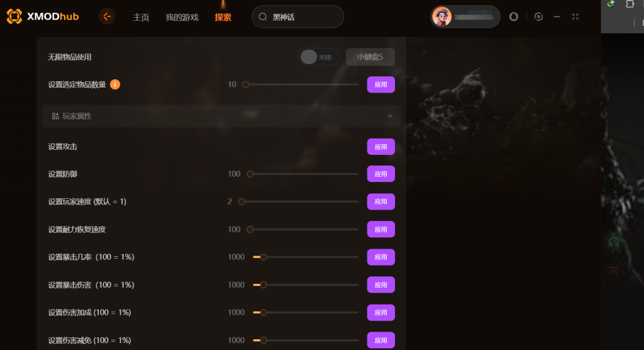644x350 pixels.
Task: Open the 我的游戏 tab
Action: [x=182, y=17]
